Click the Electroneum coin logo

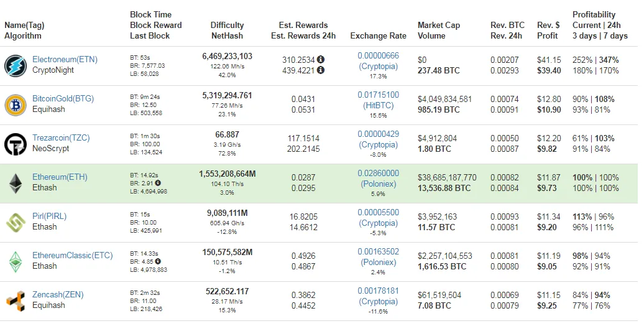[x=16, y=66]
